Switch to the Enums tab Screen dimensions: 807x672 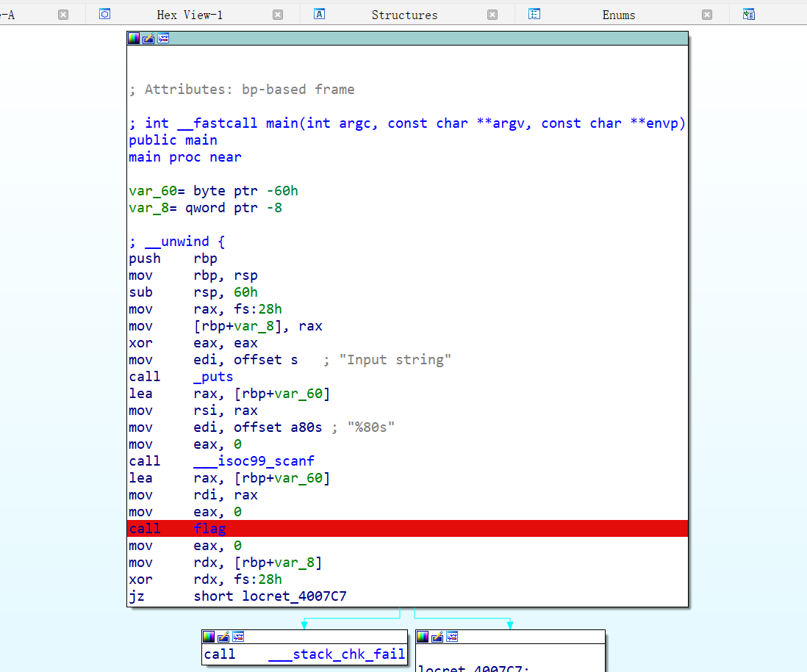[x=619, y=15]
